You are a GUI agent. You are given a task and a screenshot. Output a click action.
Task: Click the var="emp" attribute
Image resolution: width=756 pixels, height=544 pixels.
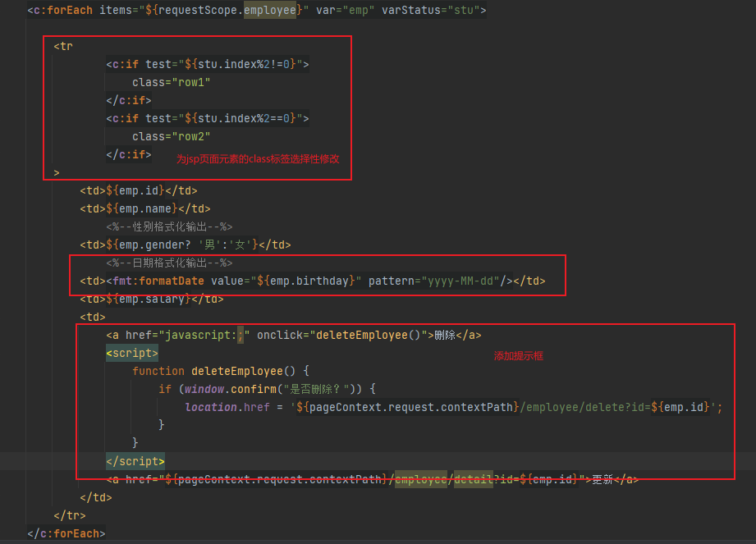tap(346, 10)
